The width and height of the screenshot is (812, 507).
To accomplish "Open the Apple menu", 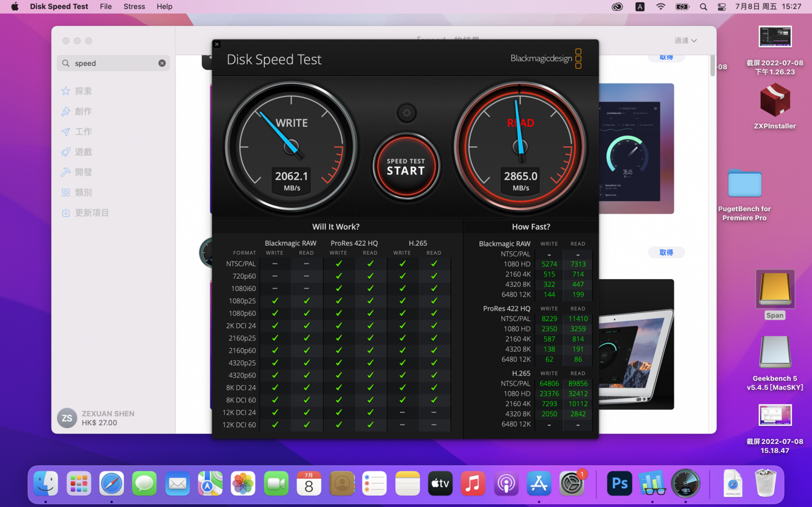I will point(15,6).
